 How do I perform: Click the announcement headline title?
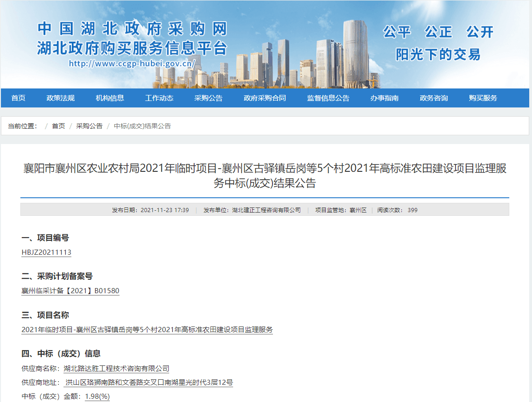[x=265, y=176]
